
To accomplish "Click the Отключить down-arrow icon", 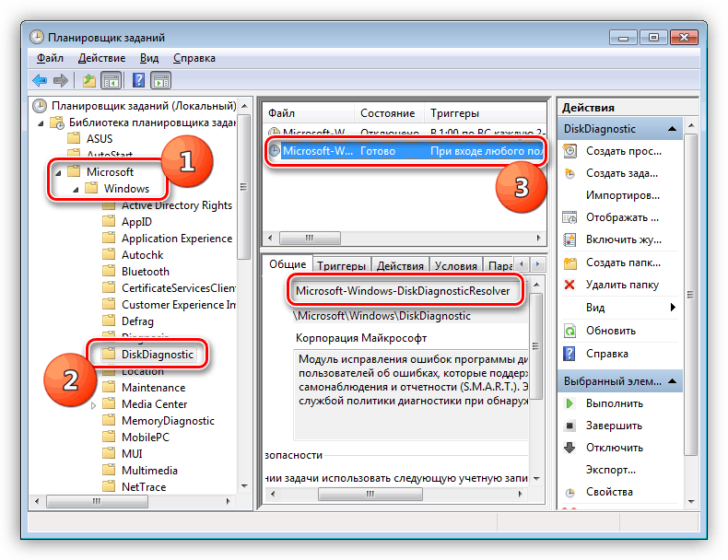I will pyautogui.click(x=569, y=448).
